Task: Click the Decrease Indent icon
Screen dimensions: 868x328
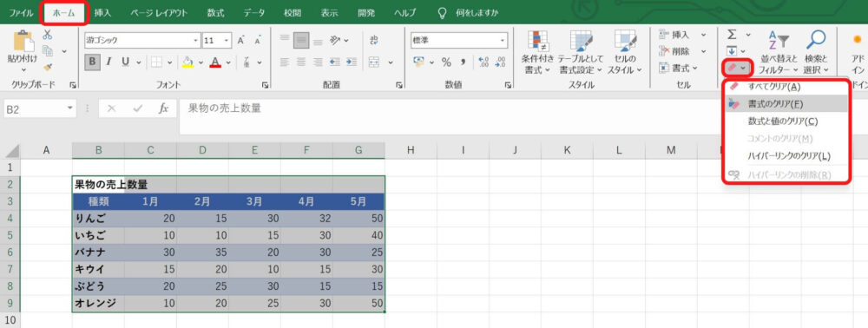Action: click(335, 62)
